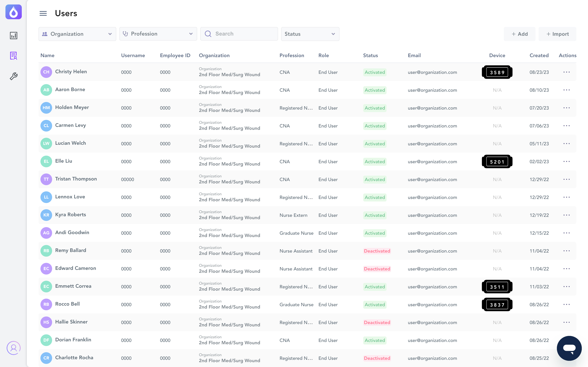Open the hamburger navigation menu
Viewport: 588px width, 367px height.
pos(43,13)
